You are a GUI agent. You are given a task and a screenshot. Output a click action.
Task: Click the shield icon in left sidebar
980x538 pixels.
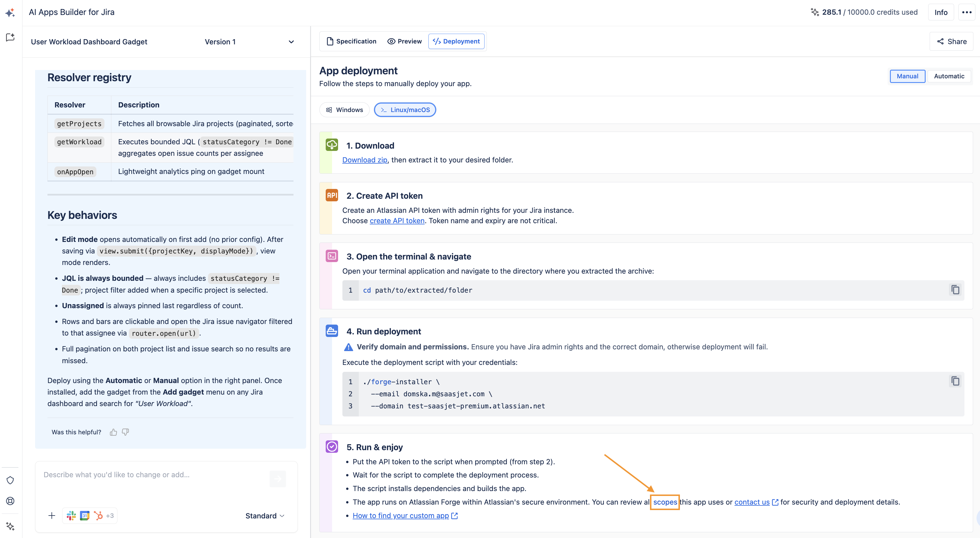point(10,480)
